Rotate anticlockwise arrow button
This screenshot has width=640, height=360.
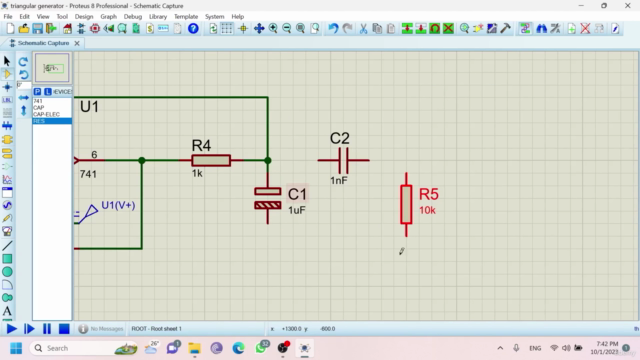pos(23,74)
